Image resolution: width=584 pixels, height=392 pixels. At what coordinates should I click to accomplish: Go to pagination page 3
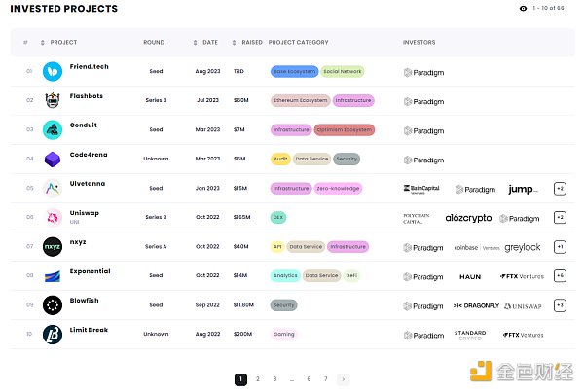[274, 379]
